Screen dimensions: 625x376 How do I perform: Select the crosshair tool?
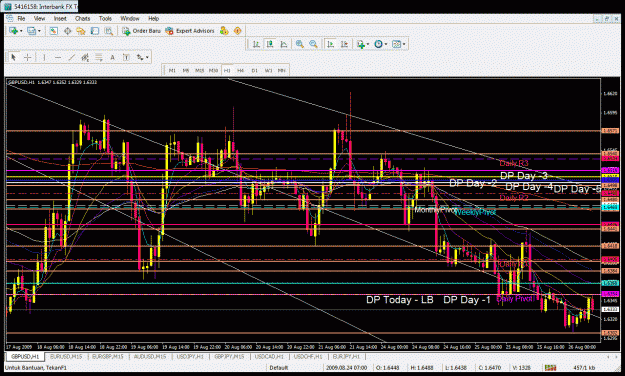(x=28, y=57)
